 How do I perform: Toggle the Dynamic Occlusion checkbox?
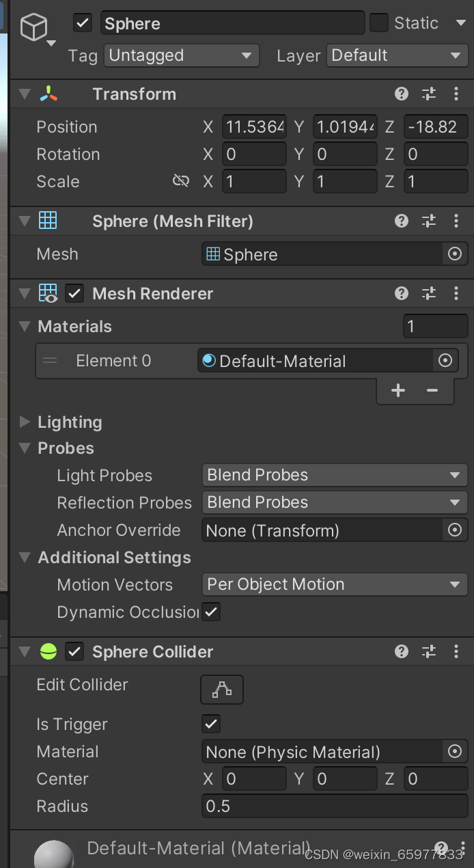pyautogui.click(x=212, y=612)
